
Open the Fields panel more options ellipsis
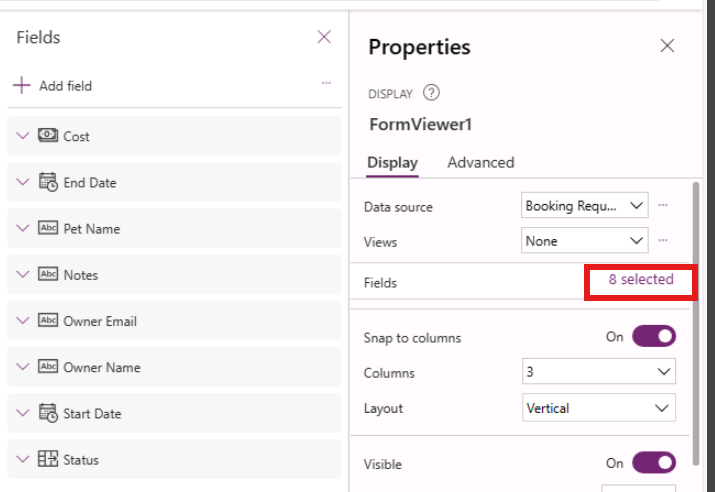point(326,84)
